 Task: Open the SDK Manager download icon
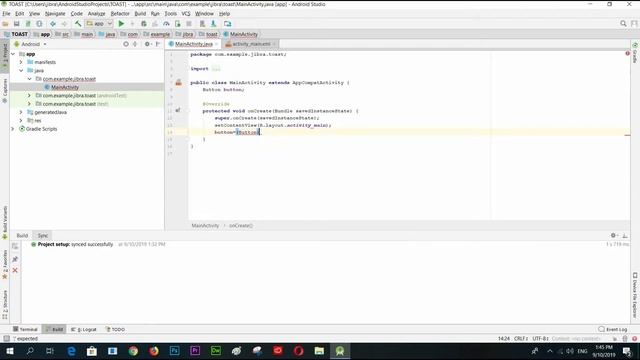coord(213,24)
